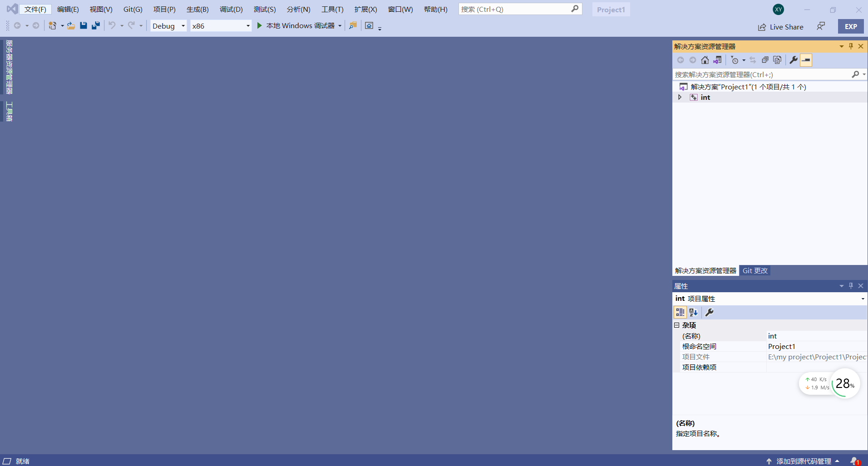Viewport: 868px width, 466px height.
Task: Click Solution Explorer wrench properties icon
Action: tap(794, 60)
